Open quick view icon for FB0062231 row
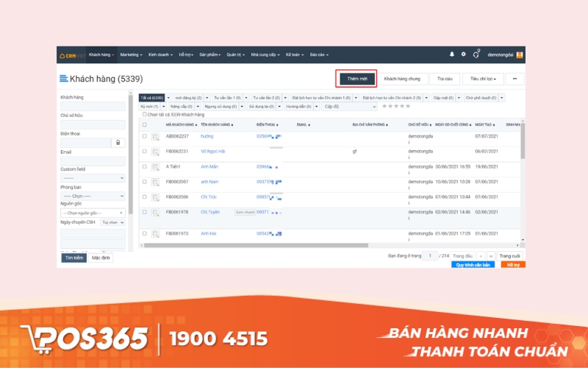 (x=155, y=152)
